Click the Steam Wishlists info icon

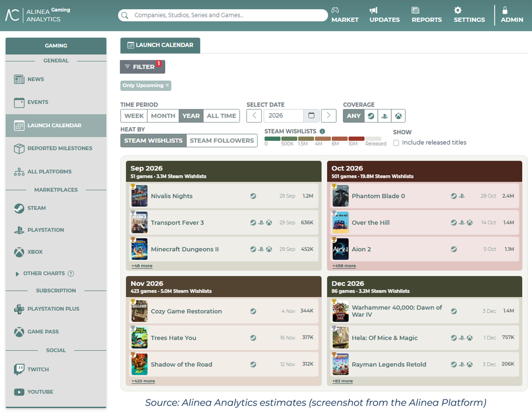click(322, 131)
